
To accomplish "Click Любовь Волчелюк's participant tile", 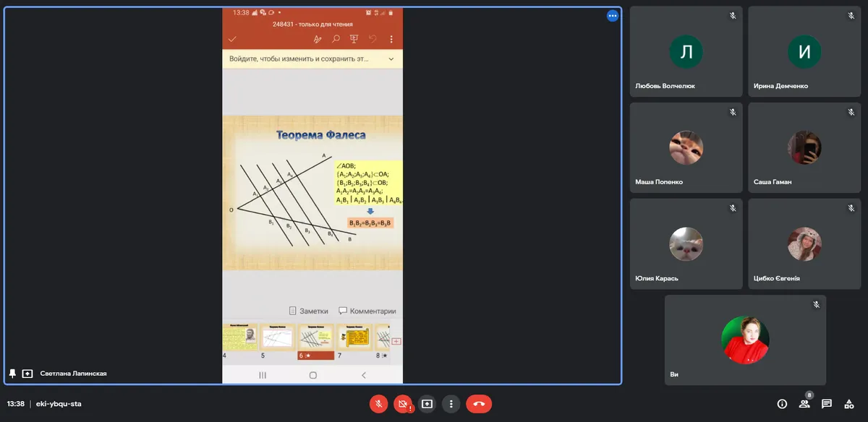I will [x=686, y=52].
